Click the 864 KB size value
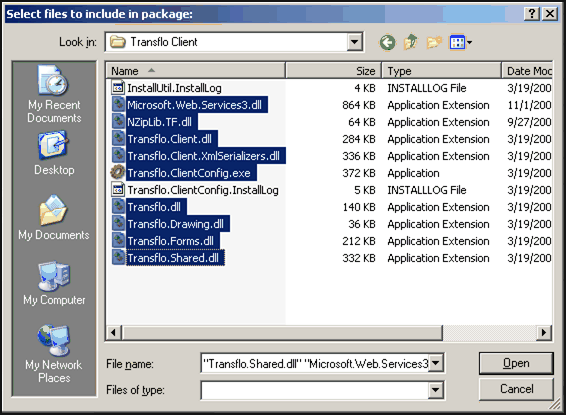Image resolution: width=566 pixels, height=415 pixels. tap(358, 105)
